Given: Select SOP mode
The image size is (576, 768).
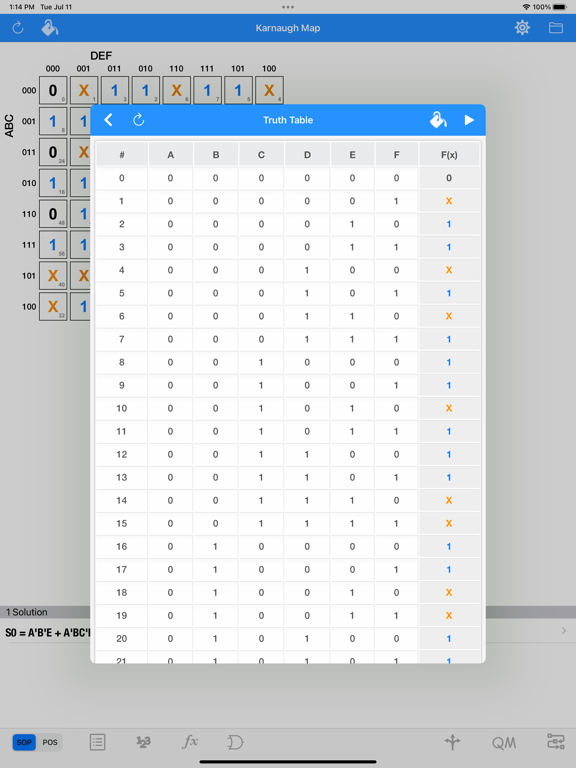Looking at the screenshot, I should pyautogui.click(x=24, y=742).
